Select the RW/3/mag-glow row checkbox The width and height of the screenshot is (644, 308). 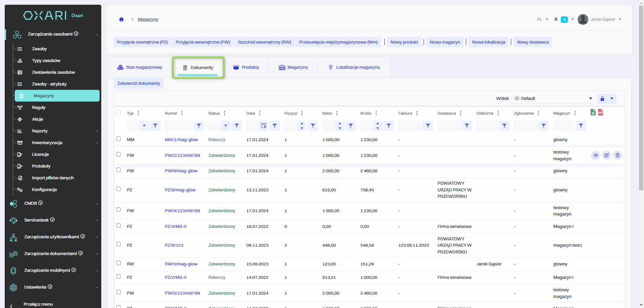118,263
